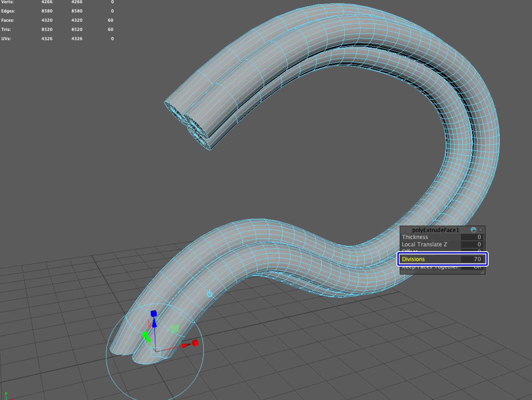Screen dimensions: 532x400
Task: Click the polyExtrudeFace1 panel corner grip
Action: 483,272
